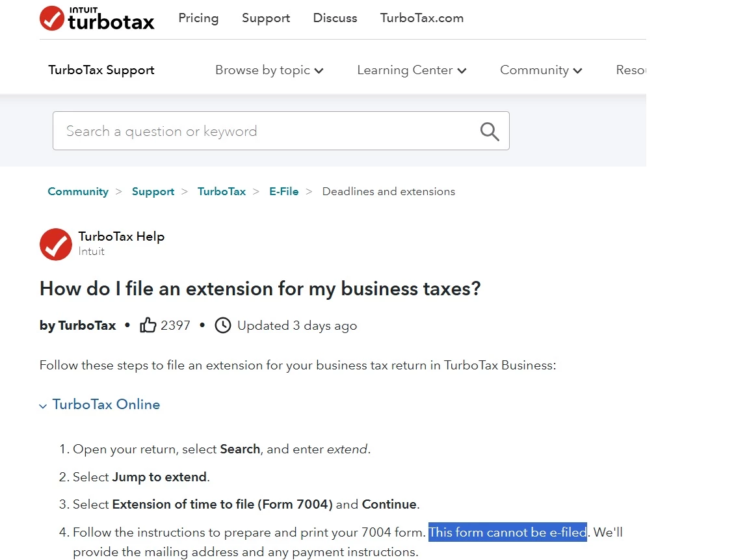749x560 pixels.
Task: Collapse the TurboTax Online section
Action: point(100,405)
